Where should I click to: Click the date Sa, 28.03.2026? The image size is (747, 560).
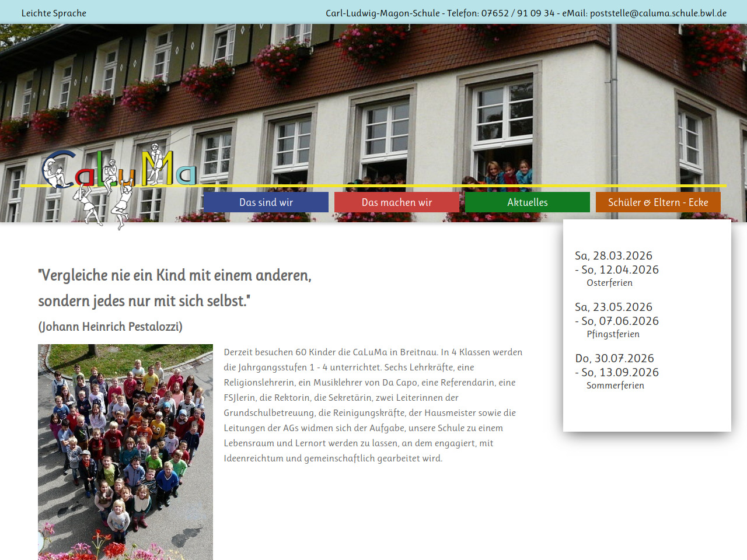pyautogui.click(x=613, y=256)
